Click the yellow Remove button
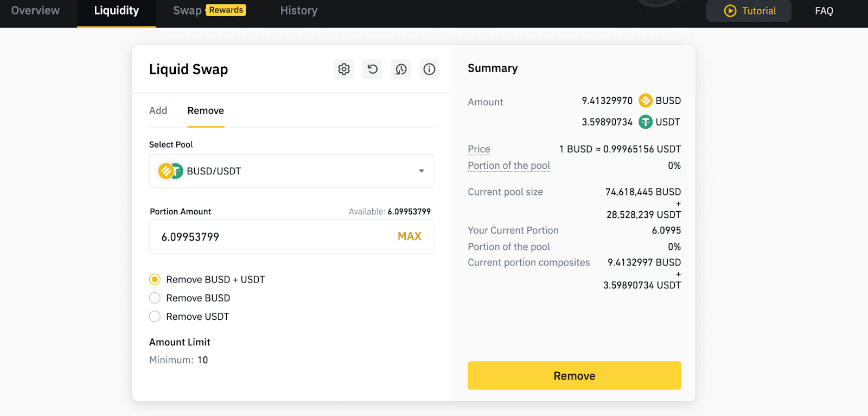The width and height of the screenshot is (868, 416). tap(574, 375)
